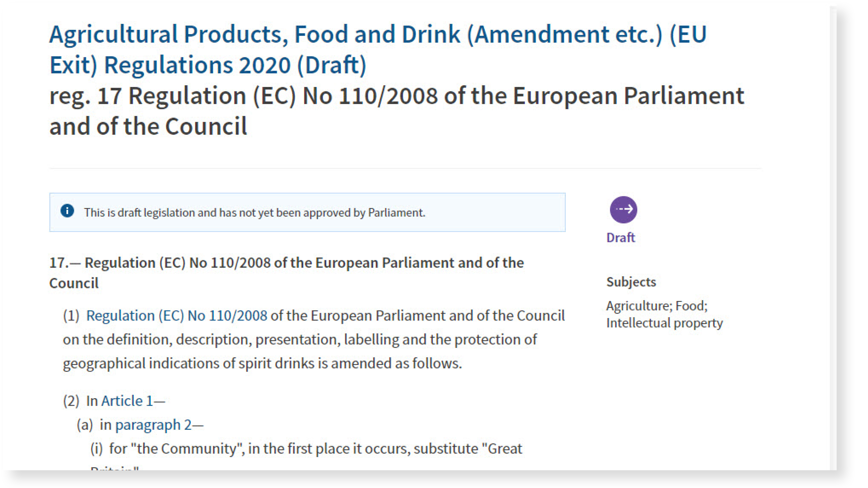
Task: Follow the Article 1 link
Action: (x=127, y=401)
